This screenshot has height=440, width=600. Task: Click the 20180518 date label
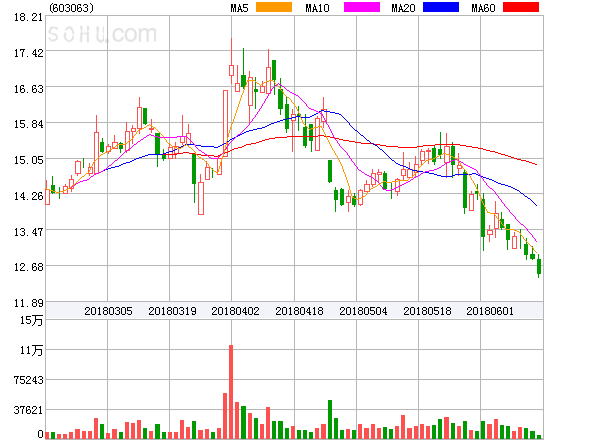427,311
